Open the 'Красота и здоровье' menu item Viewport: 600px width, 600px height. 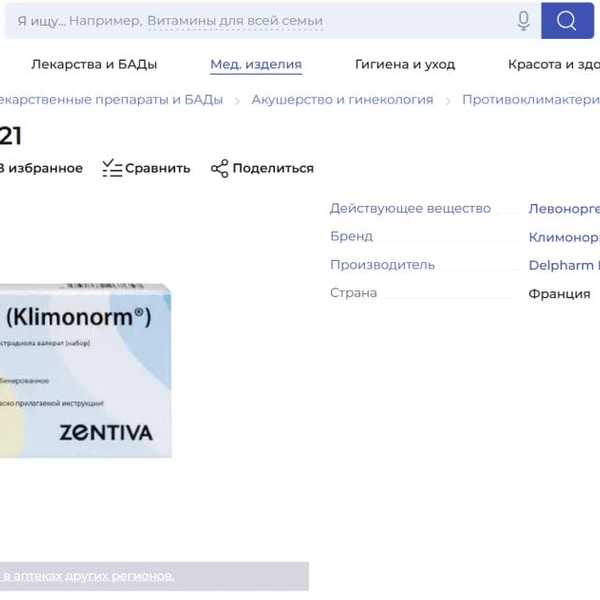[x=554, y=64]
